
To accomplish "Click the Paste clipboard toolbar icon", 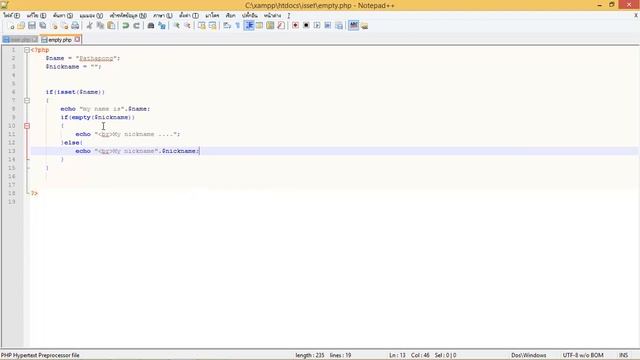I will tap(111, 26).
